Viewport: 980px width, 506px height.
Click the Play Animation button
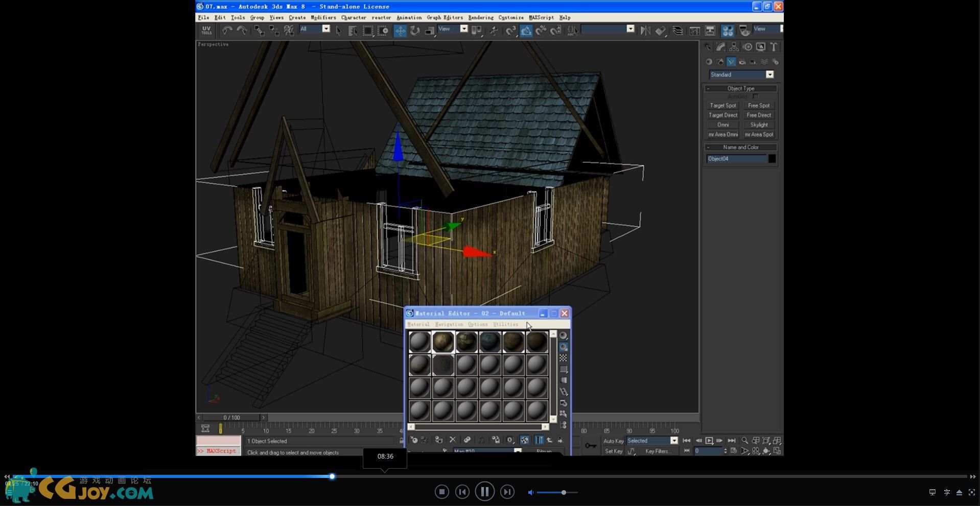coord(709,441)
